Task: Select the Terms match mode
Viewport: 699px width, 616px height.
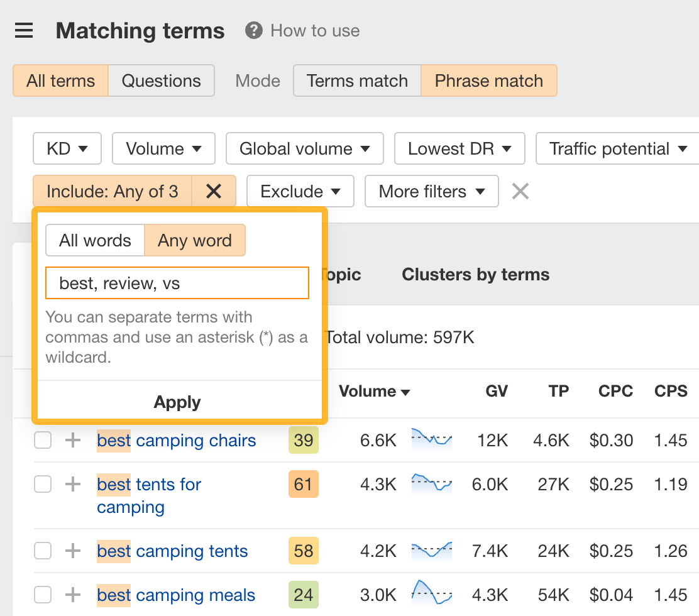Action: [356, 80]
